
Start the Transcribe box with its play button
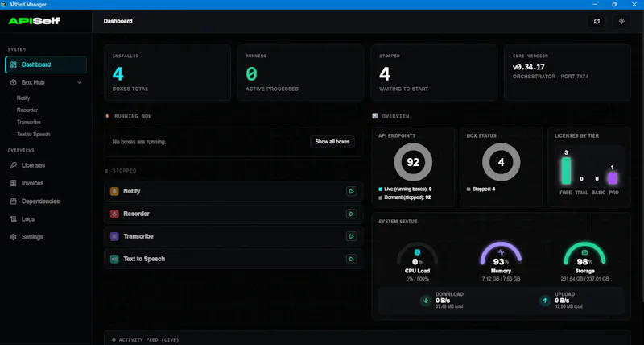coord(351,236)
